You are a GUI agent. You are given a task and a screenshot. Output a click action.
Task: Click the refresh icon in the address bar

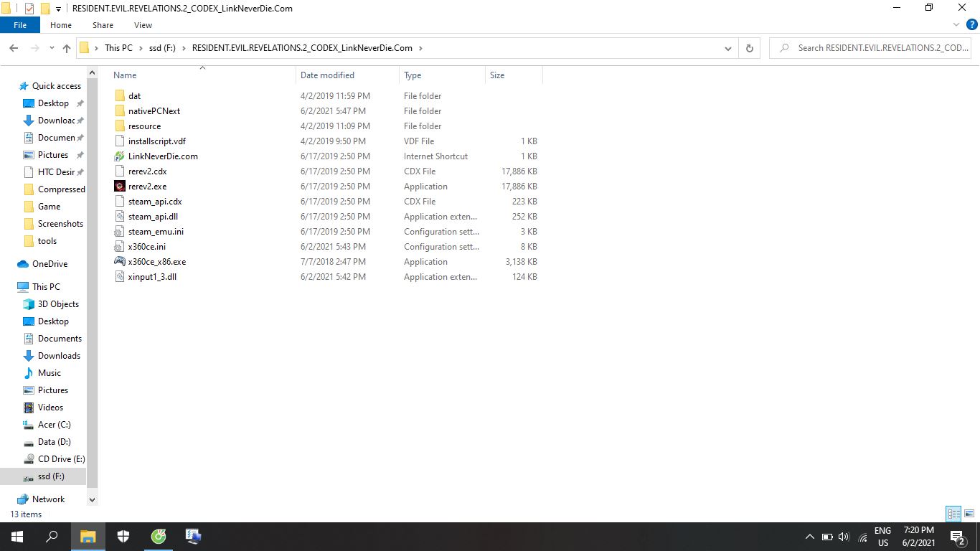pos(749,47)
